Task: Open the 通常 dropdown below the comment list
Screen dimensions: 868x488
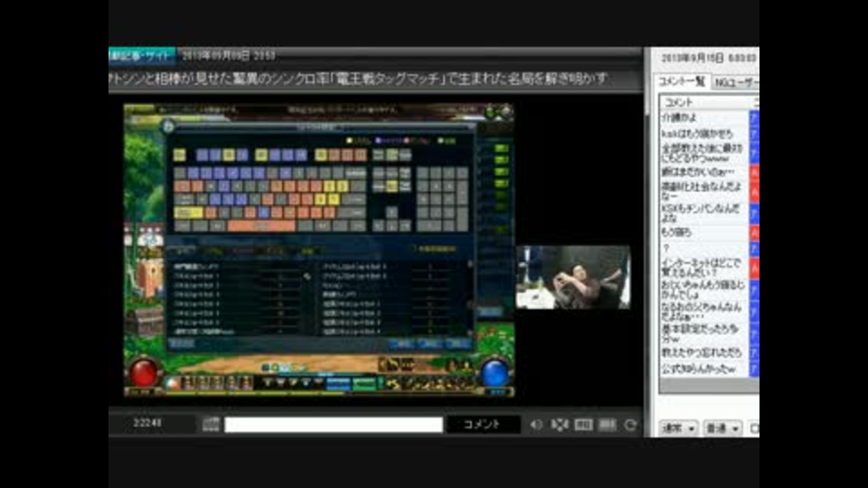Action: pyautogui.click(x=679, y=428)
